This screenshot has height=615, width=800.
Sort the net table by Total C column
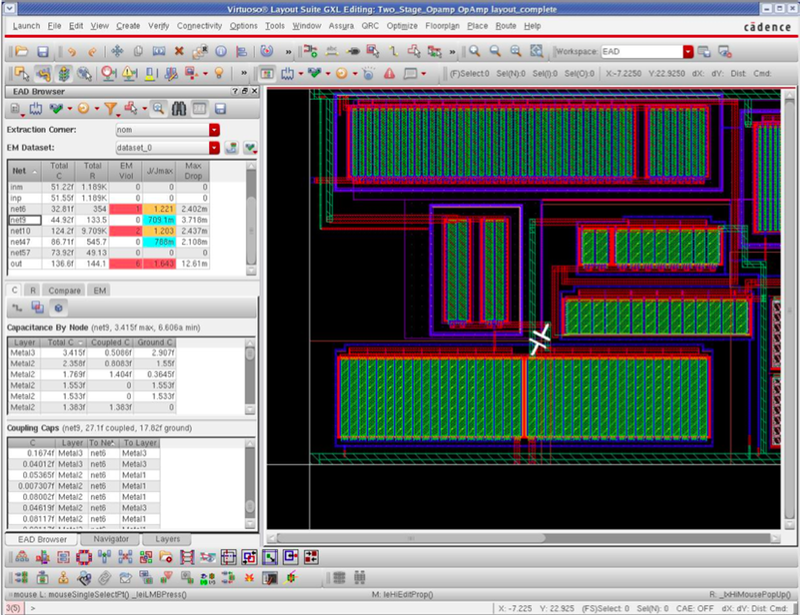(59, 171)
